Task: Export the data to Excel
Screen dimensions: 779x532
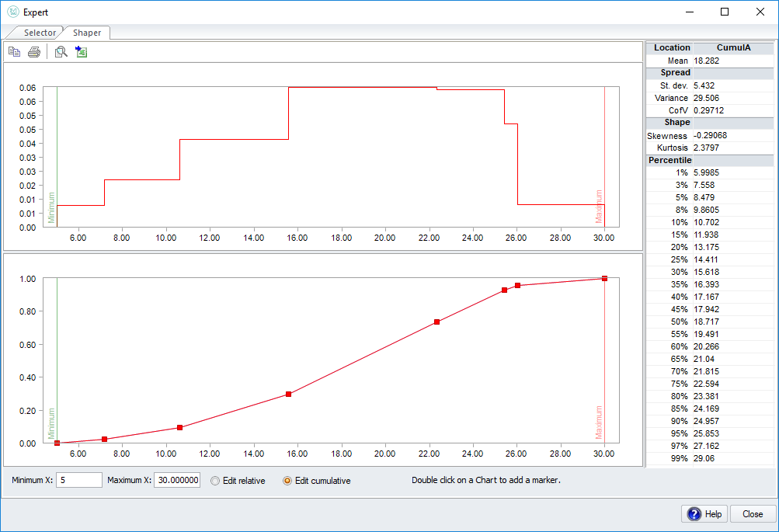Action: coord(81,50)
